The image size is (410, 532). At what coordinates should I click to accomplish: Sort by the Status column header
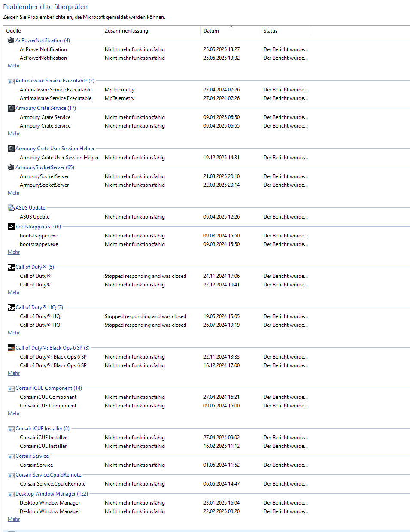click(285, 31)
